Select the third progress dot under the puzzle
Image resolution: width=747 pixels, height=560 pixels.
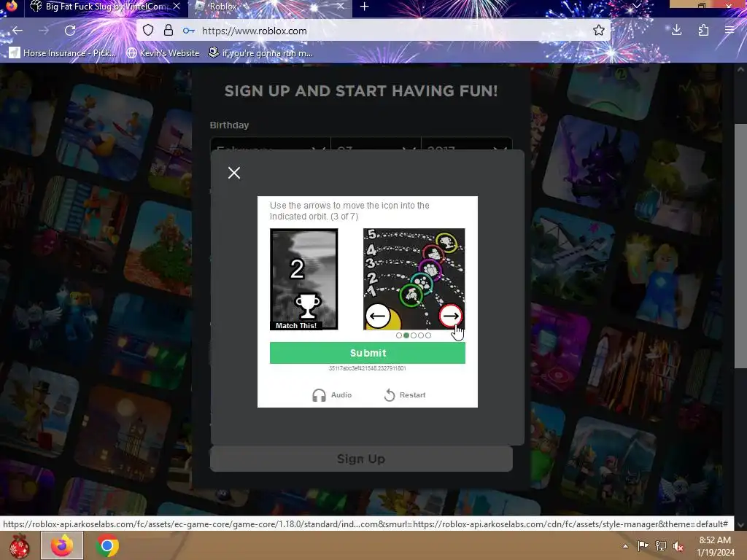pos(414,335)
